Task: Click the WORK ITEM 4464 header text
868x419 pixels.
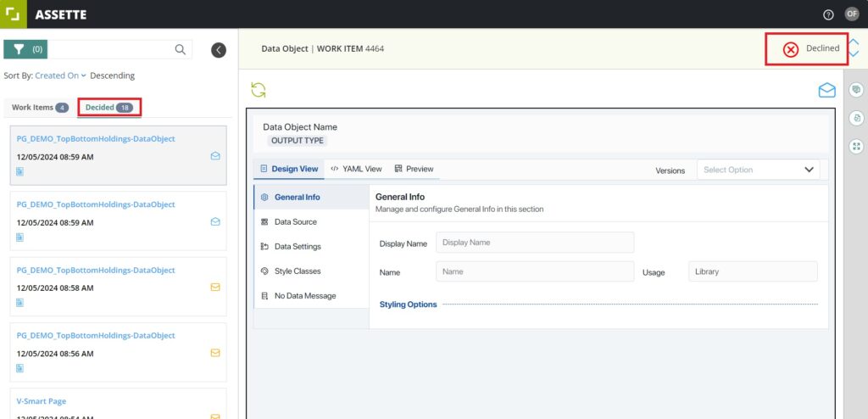Action: pos(350,49)
